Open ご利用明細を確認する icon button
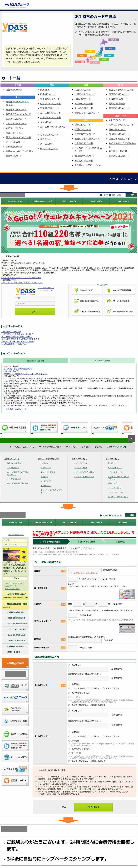This screenshot has height=868, width=138. [76, 301]
